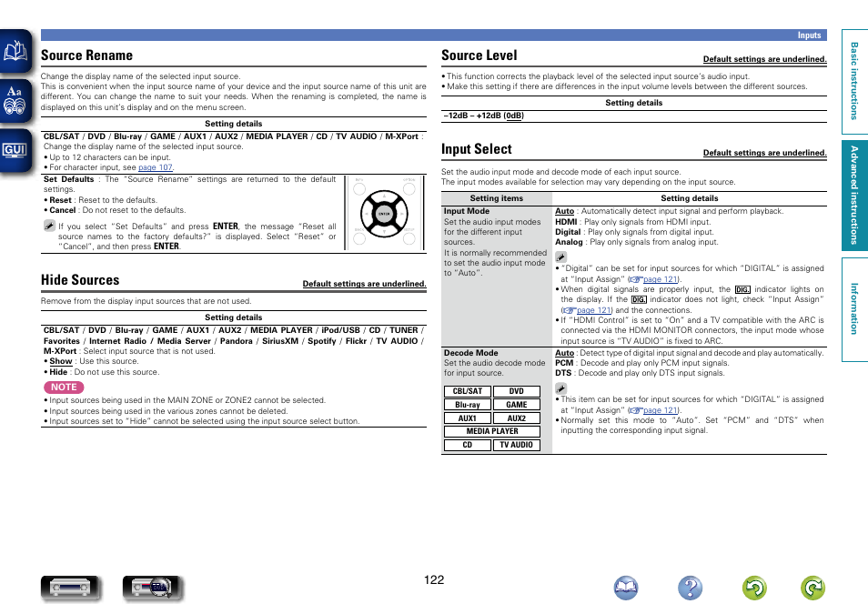Open the Information tab
Screen dimensions: 868x614
854,309
